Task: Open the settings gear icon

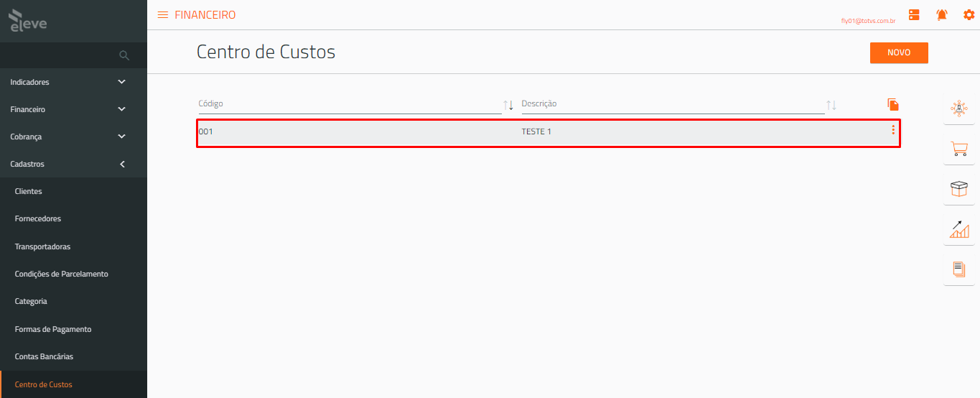Action: (x=969, y=14)
